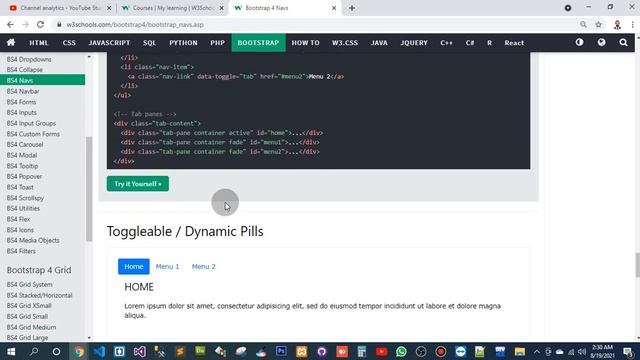The image size is (640, 360).
Task: Open a new browser tab
Action: click(x=352, y=8)
